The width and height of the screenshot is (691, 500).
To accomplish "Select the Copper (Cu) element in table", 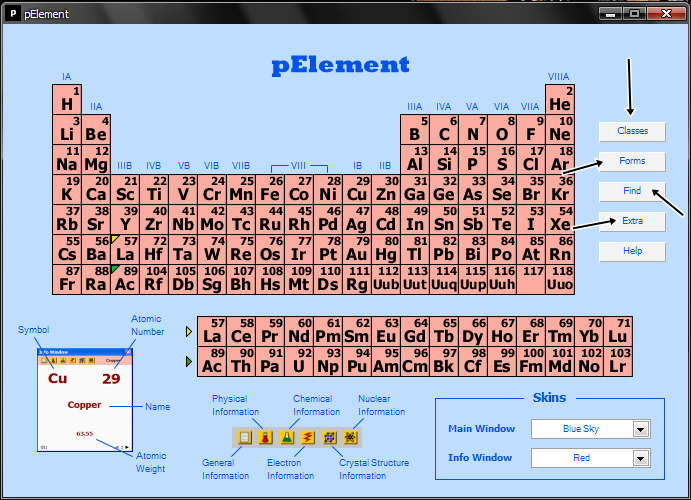I will pos(357,190).
